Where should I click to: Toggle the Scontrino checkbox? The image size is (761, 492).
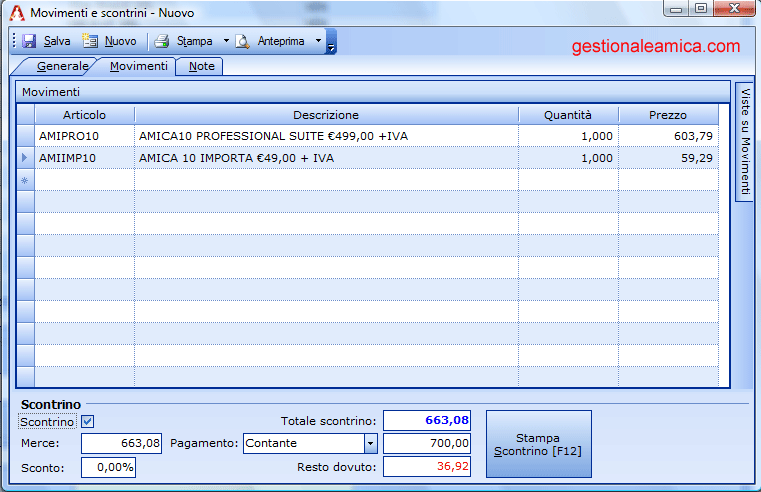pos(87,422)
